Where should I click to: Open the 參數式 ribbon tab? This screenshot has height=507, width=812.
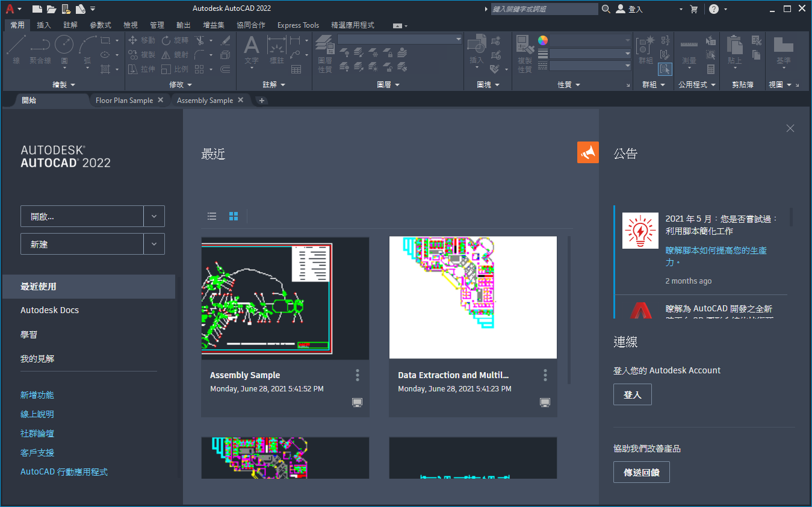point(101,25)
